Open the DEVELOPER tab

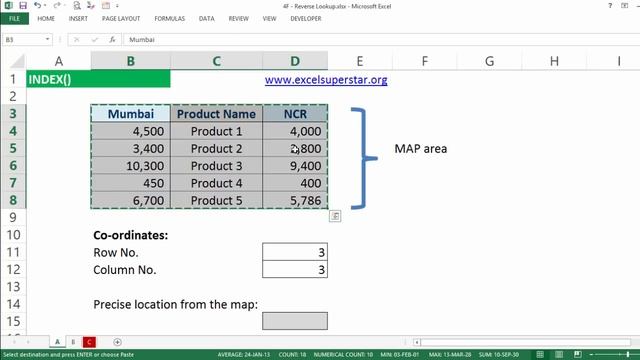pyautogui.click(x=306, y=19)
